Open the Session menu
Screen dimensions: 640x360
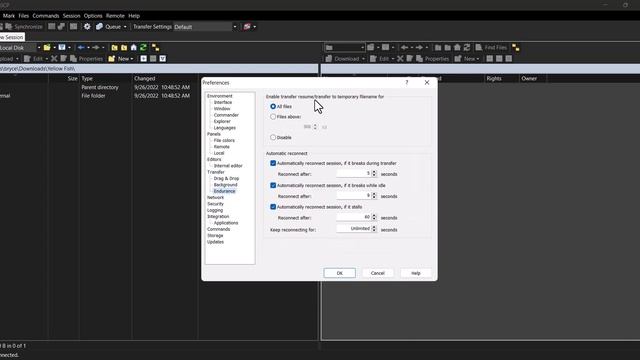(71, 16)
